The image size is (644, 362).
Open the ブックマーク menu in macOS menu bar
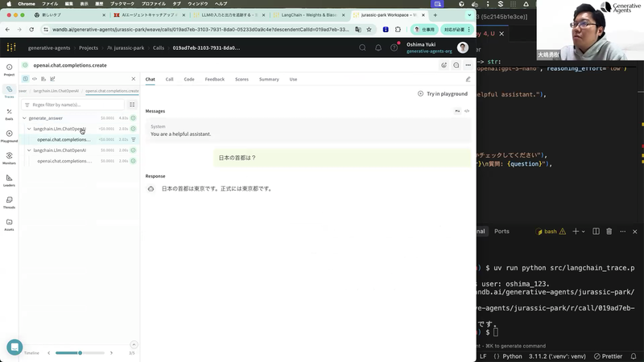(x=122, y=4)
